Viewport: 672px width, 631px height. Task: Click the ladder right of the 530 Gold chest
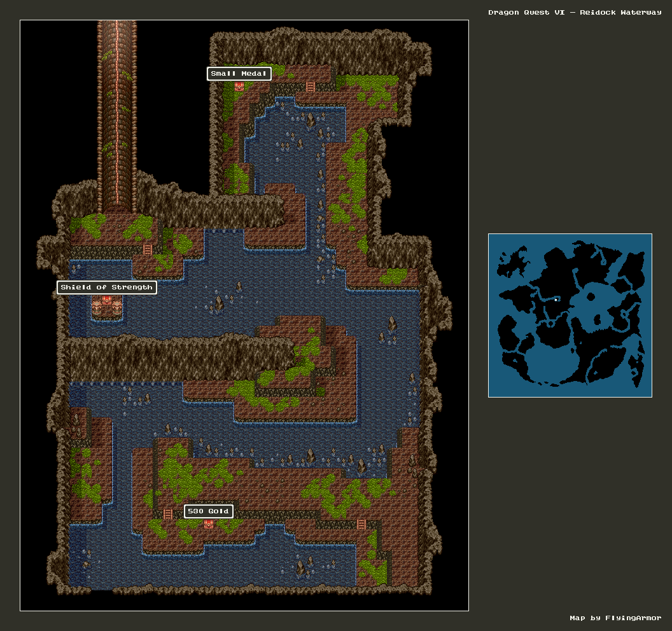click(361, 524)
